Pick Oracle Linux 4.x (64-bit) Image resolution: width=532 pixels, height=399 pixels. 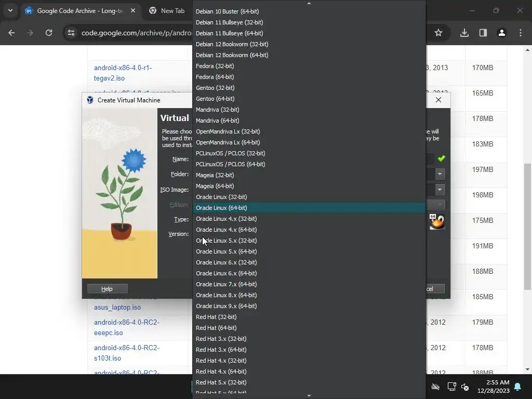tap(309, 230)
